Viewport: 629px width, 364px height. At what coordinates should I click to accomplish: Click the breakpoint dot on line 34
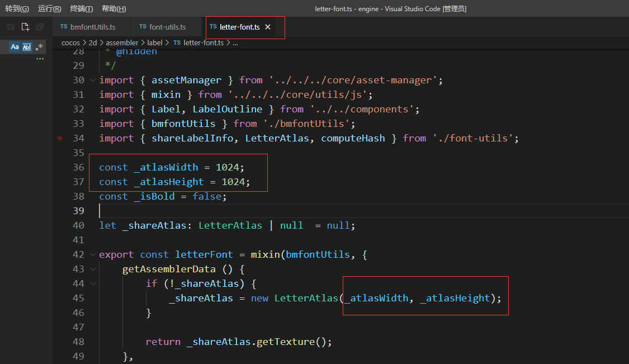coord(60,138)
